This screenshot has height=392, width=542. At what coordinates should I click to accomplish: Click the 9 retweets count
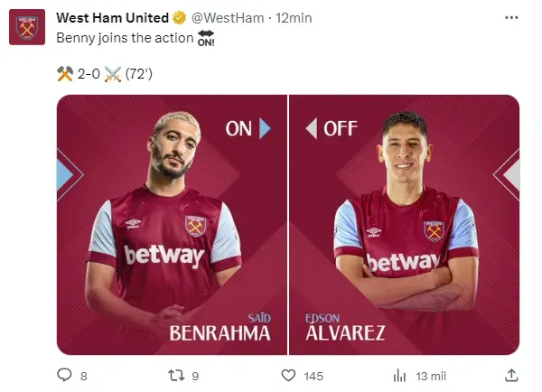pos(195,376)
